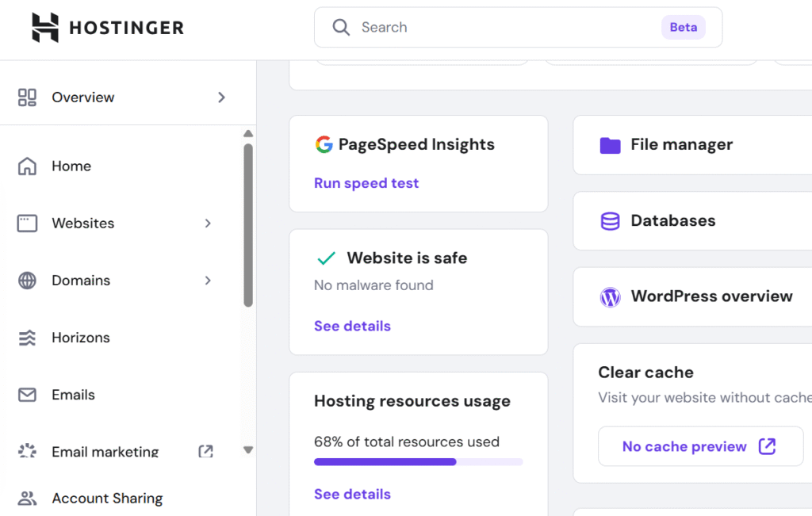812x516 pixels.
Task: Click the Databases cylinder icon
Action: click(610, 221)
